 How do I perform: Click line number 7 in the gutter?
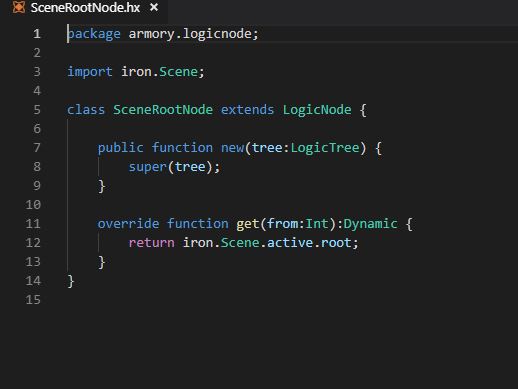pos(37,148)
